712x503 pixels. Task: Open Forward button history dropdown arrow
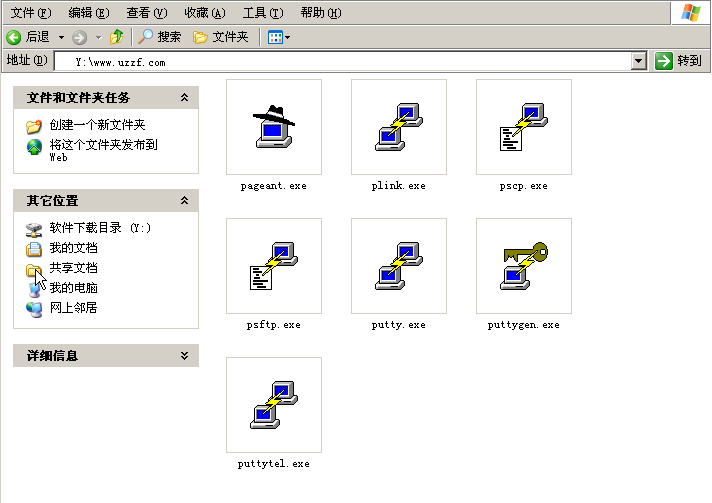pyautogui.click(x=98, y=37)
